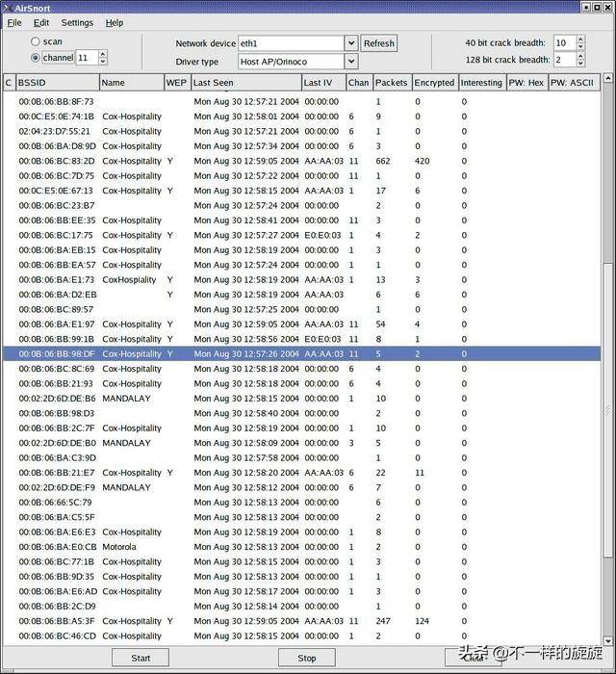Sort the list by the BSSID column header
Image resolution: width=616 pixels, height=674 pixels.
point(56,83)
